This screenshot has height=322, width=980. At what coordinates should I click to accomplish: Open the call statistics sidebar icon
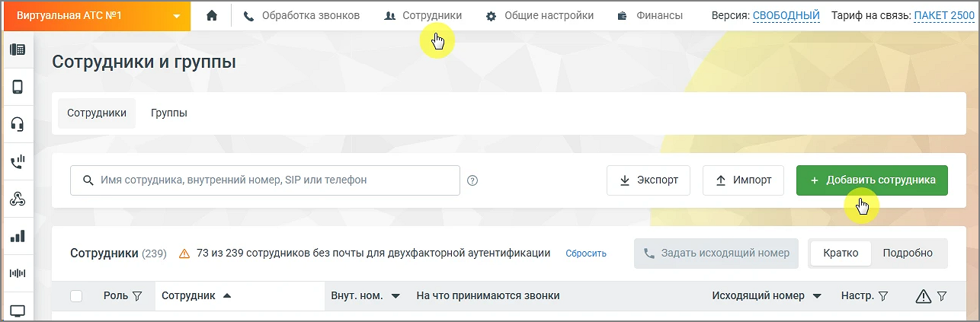(17, 161)
